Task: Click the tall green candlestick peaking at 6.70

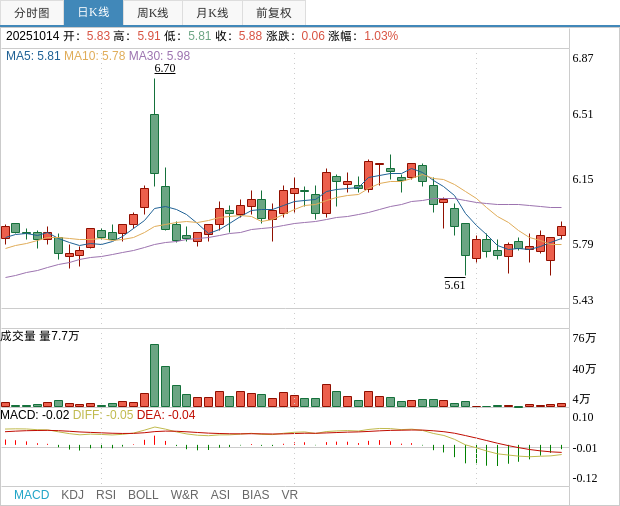Action: click(x=155, y=144)
